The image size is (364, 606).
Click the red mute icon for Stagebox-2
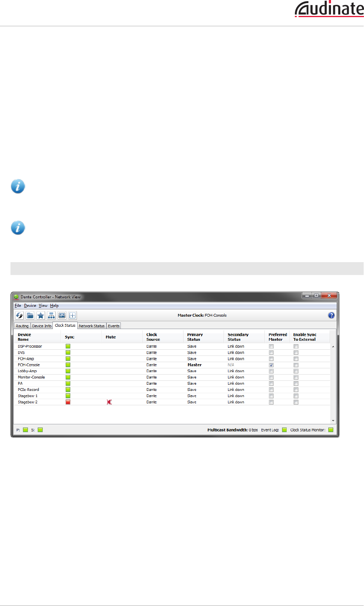pyautogui.click(x=109, y=402)
